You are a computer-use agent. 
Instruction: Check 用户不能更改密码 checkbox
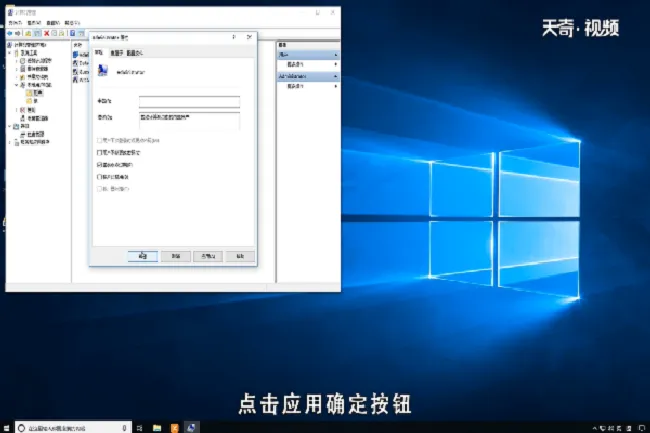[99, 152]
